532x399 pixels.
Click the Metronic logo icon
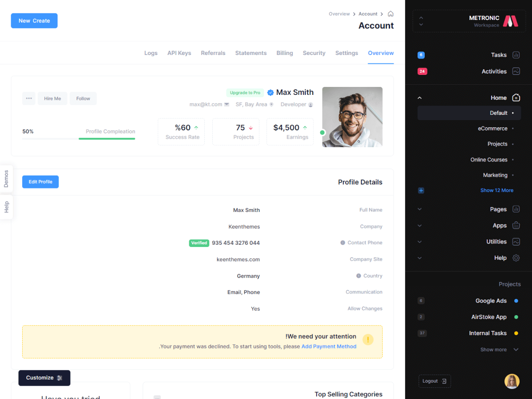click(x=510, y=21)
